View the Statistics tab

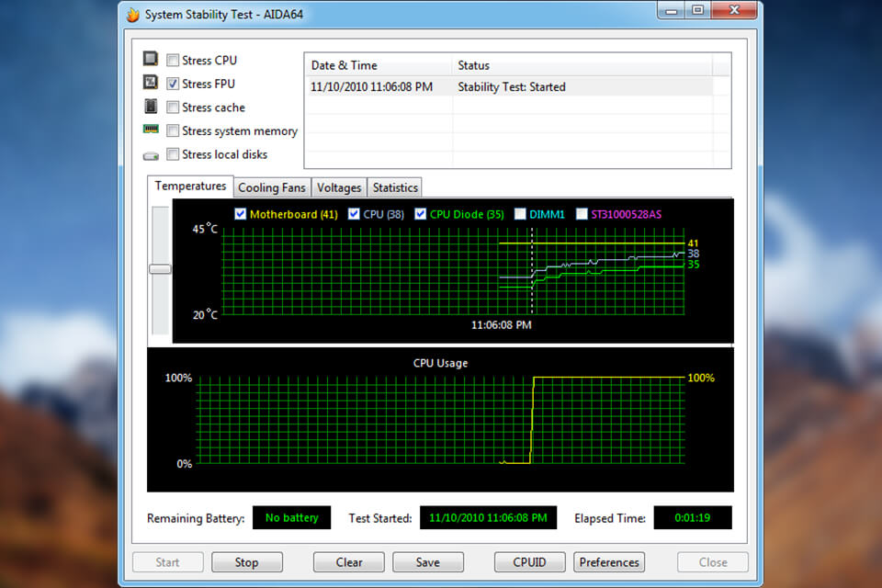394,187
